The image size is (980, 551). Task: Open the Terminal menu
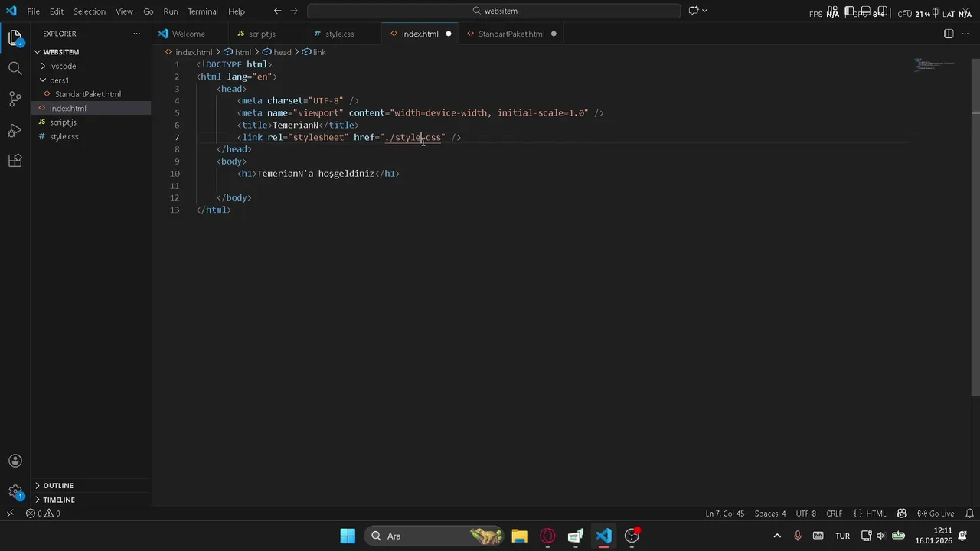[x=203, y=11]
